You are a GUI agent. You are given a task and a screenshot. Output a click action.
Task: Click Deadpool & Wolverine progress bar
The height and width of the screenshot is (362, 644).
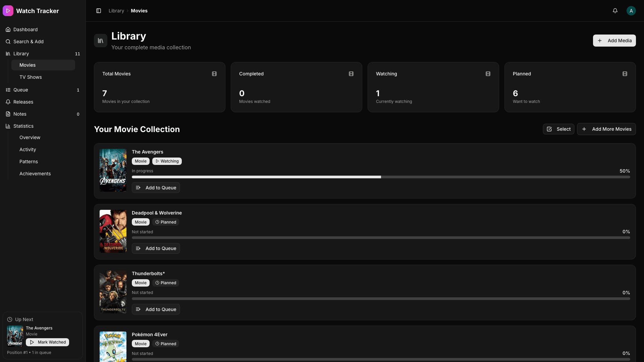381,238
